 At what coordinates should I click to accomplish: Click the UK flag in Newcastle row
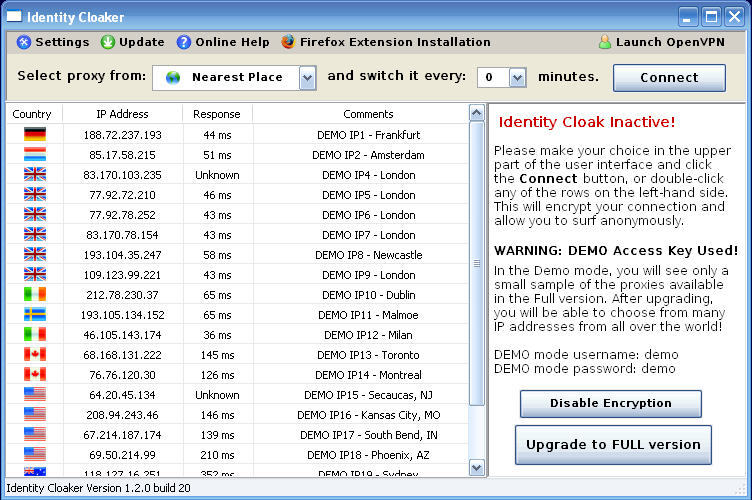[x=35, y=254]
